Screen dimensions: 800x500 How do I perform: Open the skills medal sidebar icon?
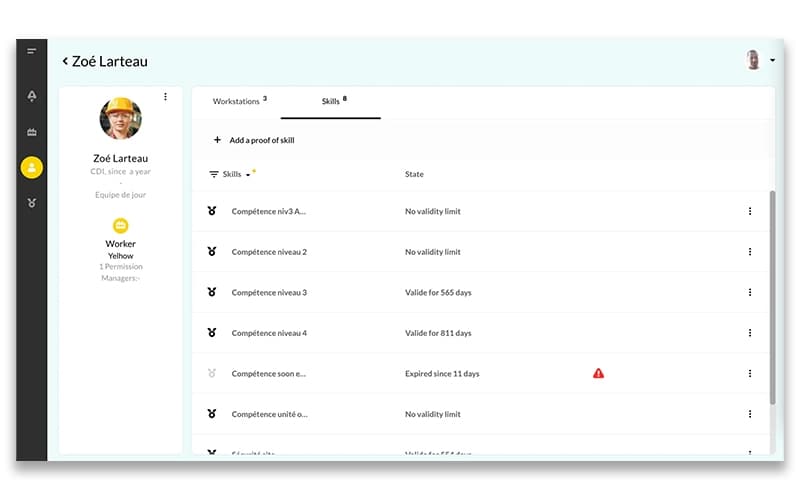(x=32, y=203)
